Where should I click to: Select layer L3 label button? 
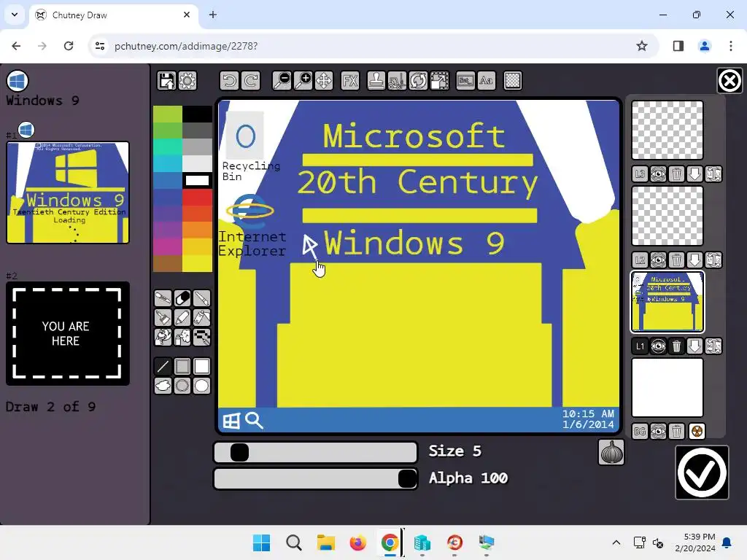tap(640, 174)
